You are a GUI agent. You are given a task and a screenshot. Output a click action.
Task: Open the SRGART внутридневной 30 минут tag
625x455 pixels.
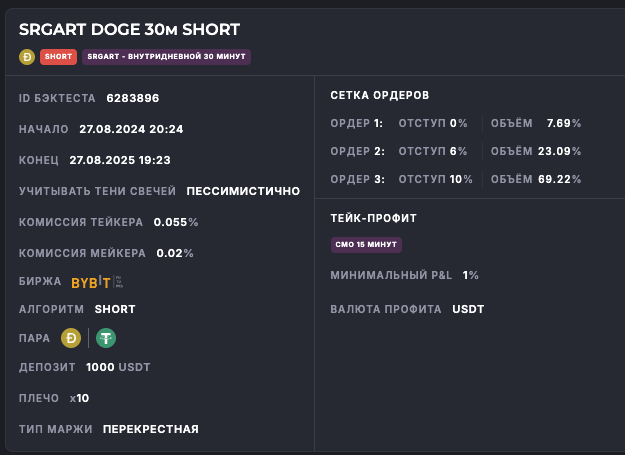(166, 57)
